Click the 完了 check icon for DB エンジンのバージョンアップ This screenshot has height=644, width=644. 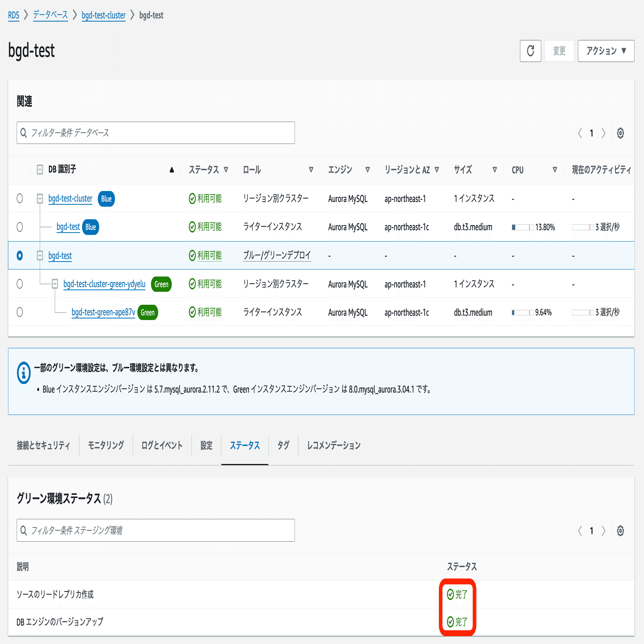pos(449,622)
